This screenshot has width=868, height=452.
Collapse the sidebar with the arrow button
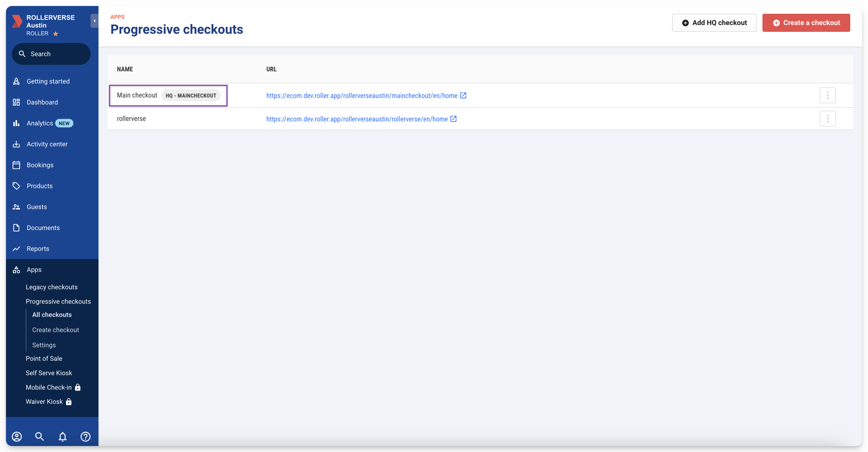coord(94,21)
